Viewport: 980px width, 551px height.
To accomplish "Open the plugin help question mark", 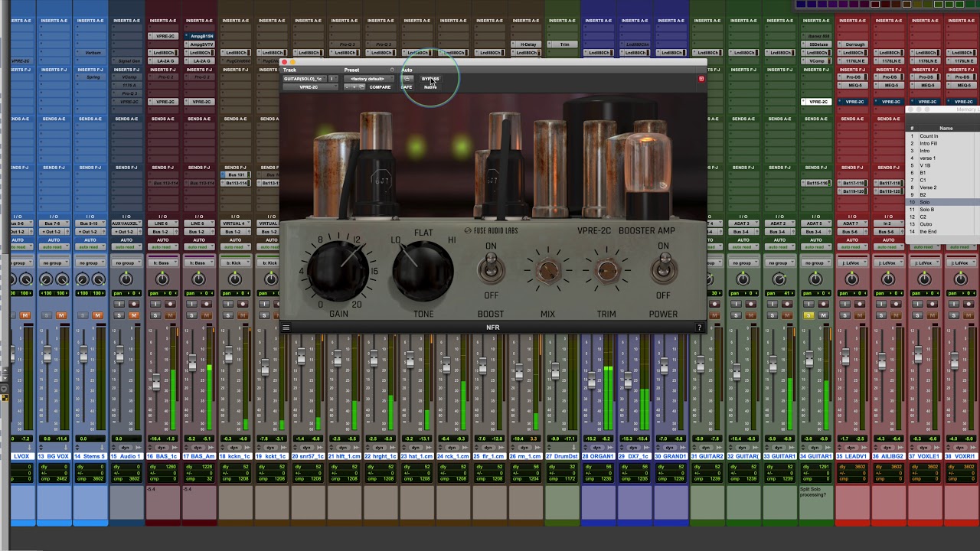I will [699, 328].
